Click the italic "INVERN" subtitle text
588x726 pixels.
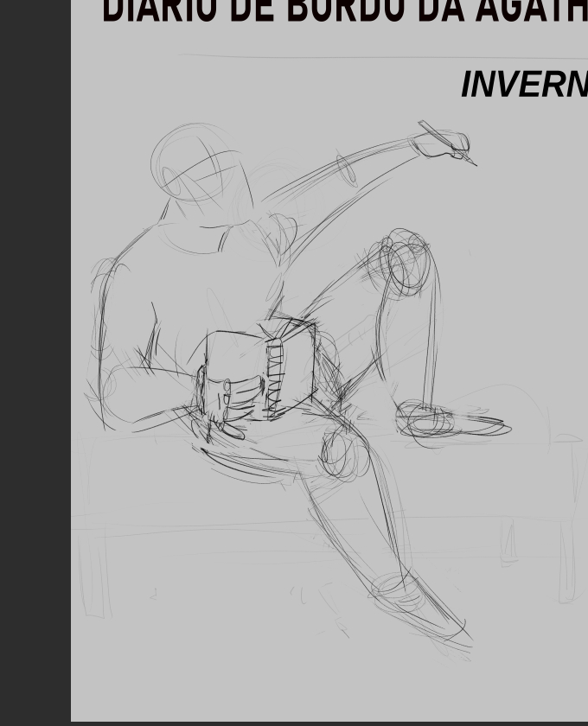(524, 86)
